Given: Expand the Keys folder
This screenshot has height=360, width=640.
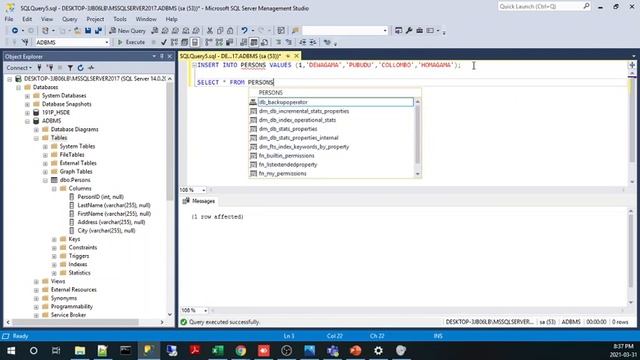Looking at the screenshot, I should pyautogui.click(x=54, y=239).
